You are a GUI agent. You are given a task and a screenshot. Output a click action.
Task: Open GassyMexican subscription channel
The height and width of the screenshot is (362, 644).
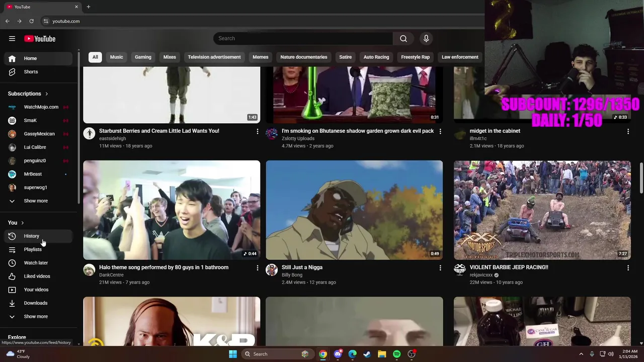[x=38, y=134]
